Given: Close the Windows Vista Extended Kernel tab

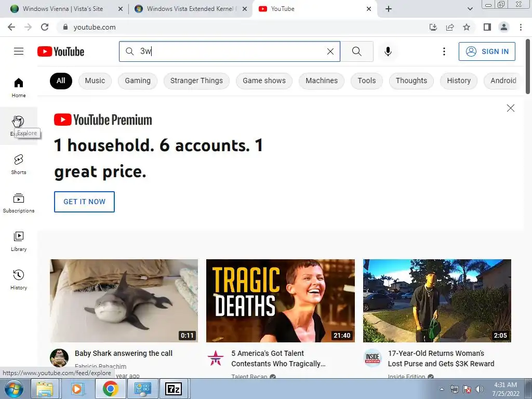Looking at the screenshot, I should point(245,9).
